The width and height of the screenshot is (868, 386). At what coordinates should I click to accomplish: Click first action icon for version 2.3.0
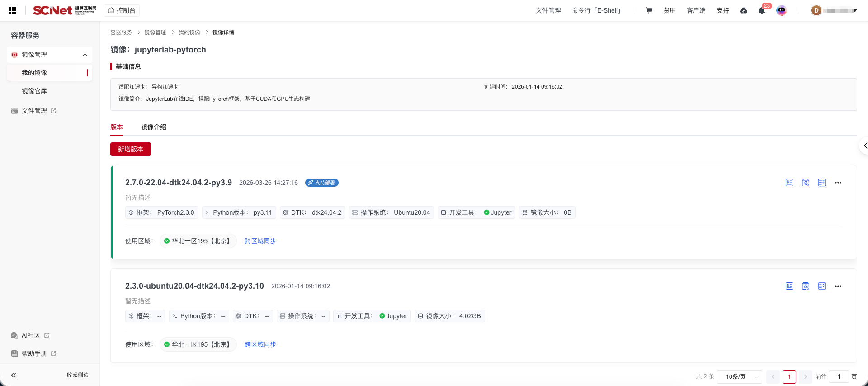coord(789,286)
